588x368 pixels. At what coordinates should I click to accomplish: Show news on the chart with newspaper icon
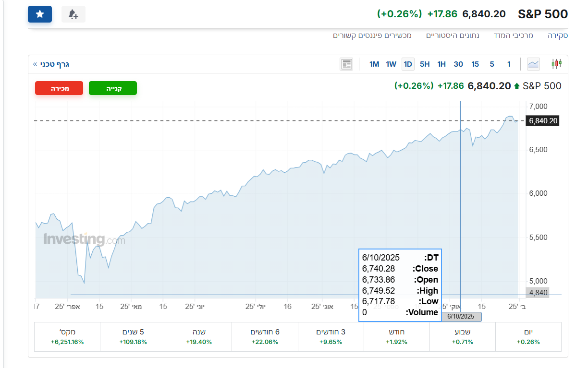(x=346, y=64)
